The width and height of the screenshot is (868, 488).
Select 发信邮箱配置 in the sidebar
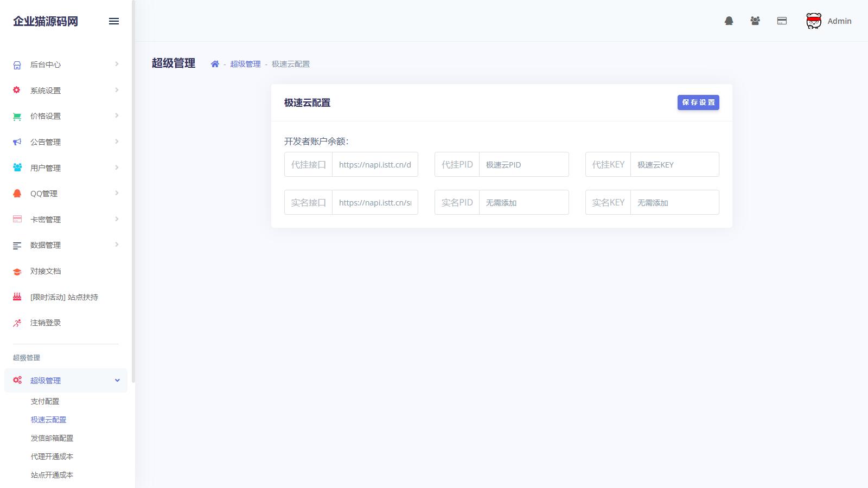[52, 438]
